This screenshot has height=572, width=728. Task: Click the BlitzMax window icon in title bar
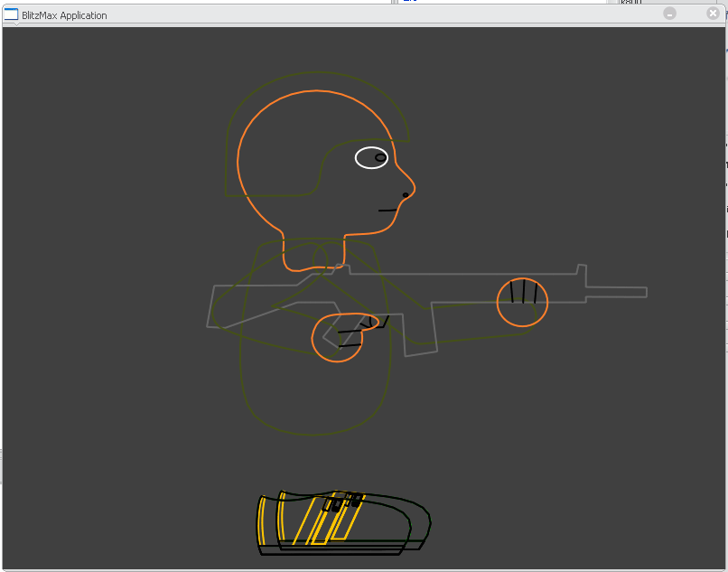pyautogui.click(x=11, y=14)
